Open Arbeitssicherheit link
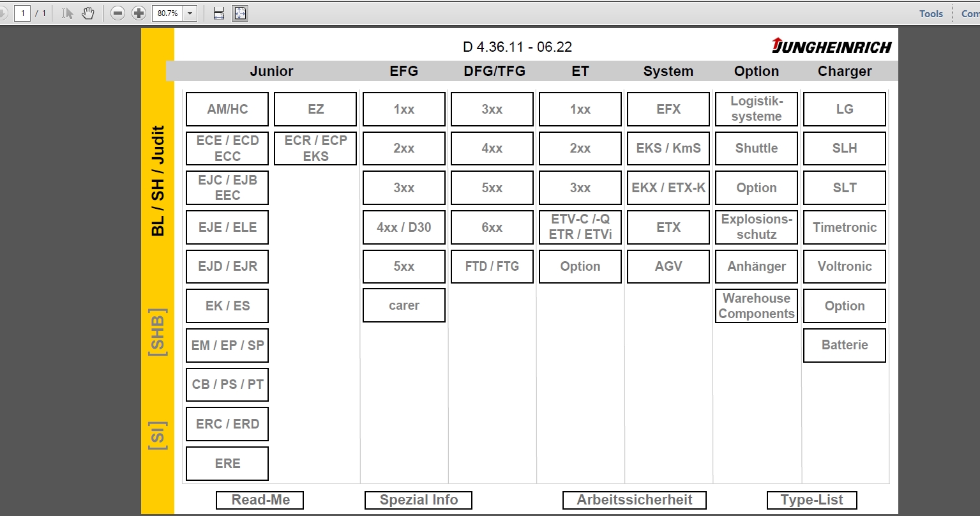Screen dimensions: 980x516 635,500
